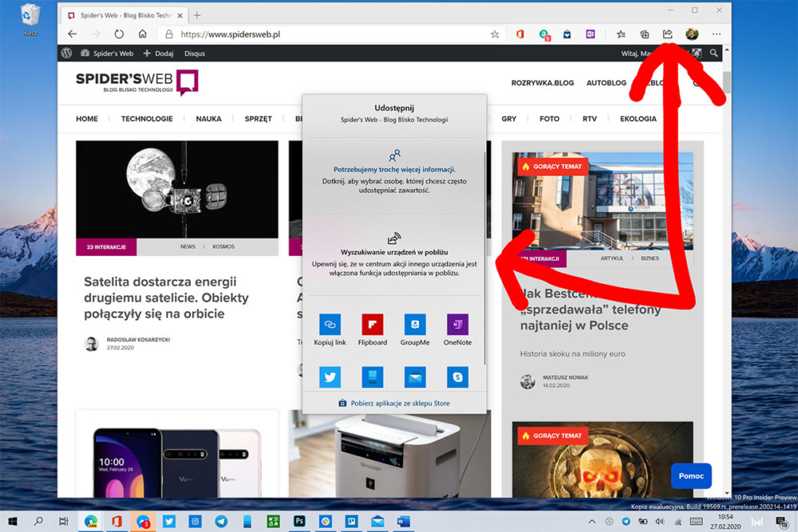Open a new browser tab

point(197,16)
